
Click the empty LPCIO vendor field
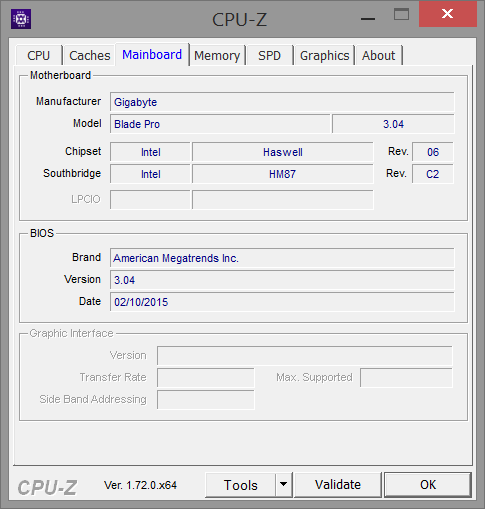tap(150, 200)
